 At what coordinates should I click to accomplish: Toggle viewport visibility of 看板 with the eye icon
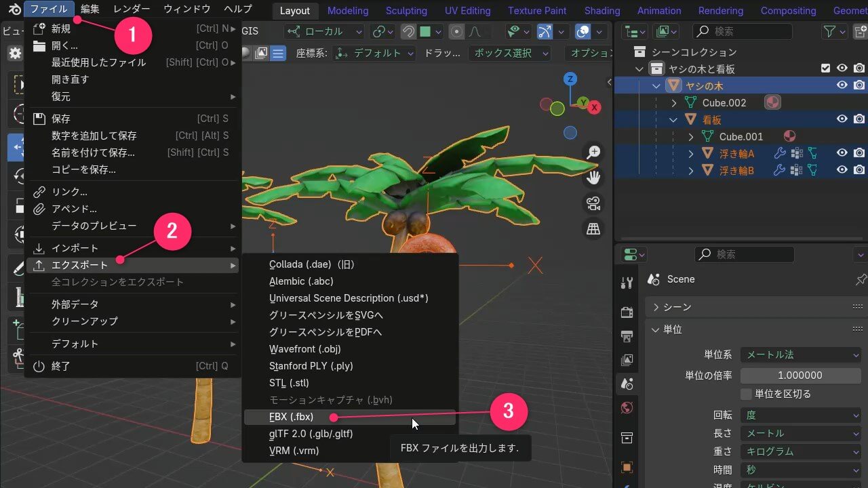842,119
